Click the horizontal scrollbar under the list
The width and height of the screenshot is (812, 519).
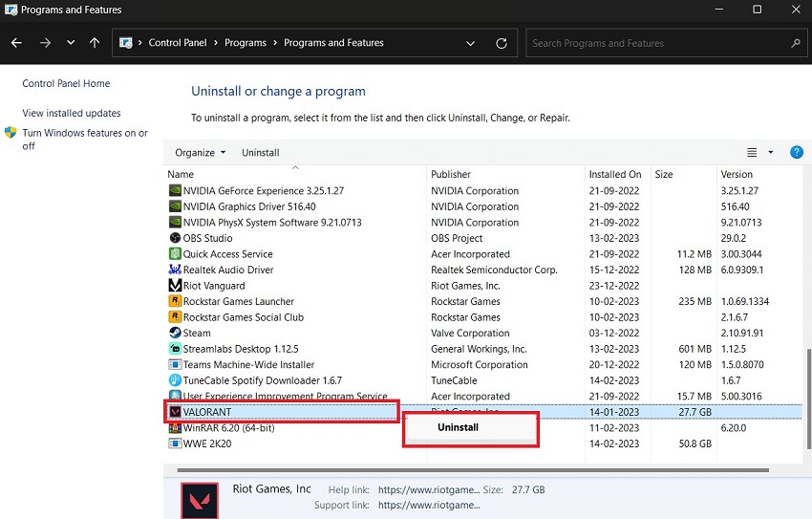[473, 470]
